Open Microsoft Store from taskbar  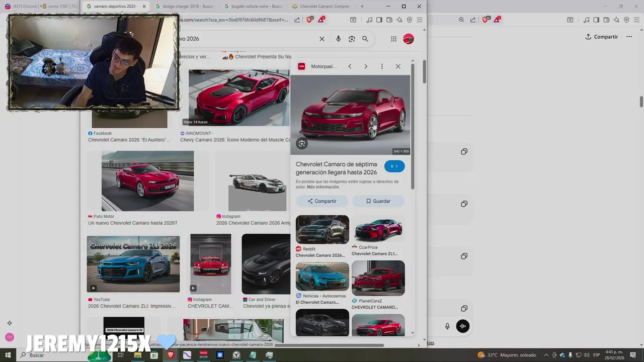click(x=154, y=355)
